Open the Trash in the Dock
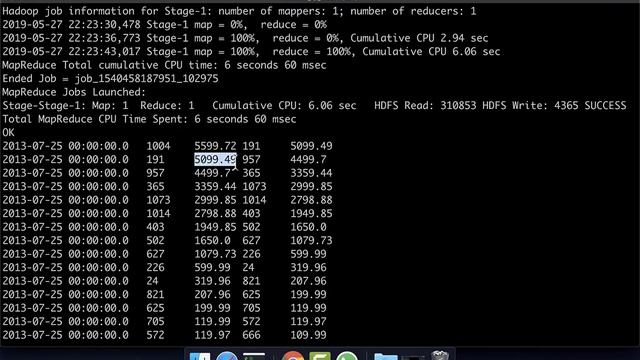The width and height of the screenshot is (640, 360). tap(440, 356)
